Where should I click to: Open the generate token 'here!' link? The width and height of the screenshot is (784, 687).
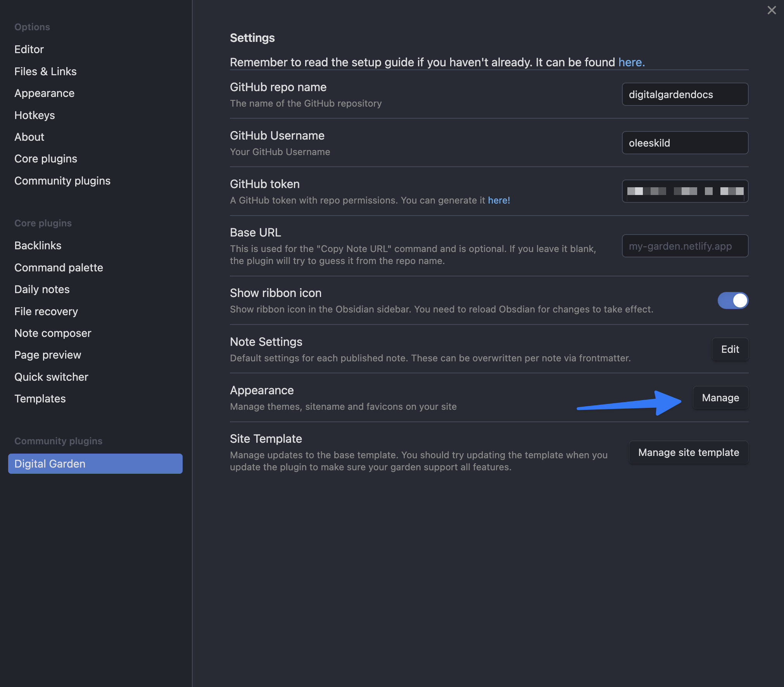[x=499, y=200]
